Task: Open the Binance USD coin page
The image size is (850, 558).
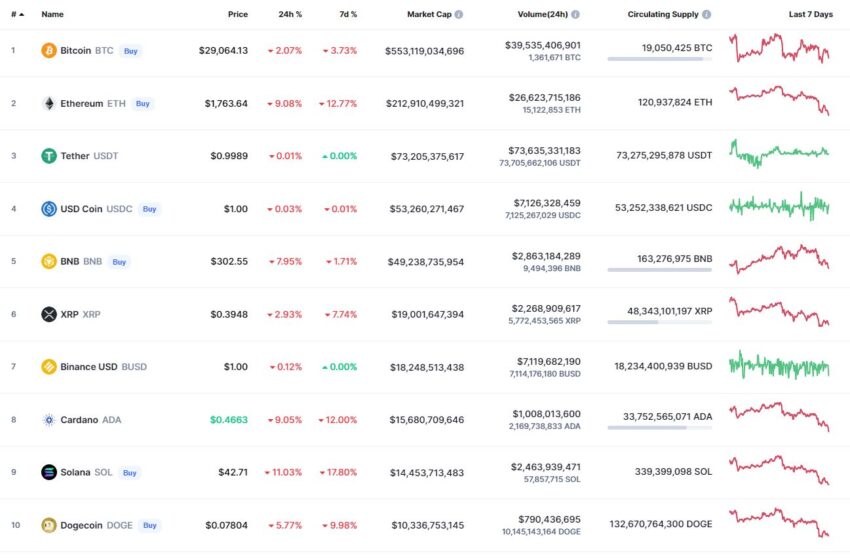Action: click(x=104, y=367)
